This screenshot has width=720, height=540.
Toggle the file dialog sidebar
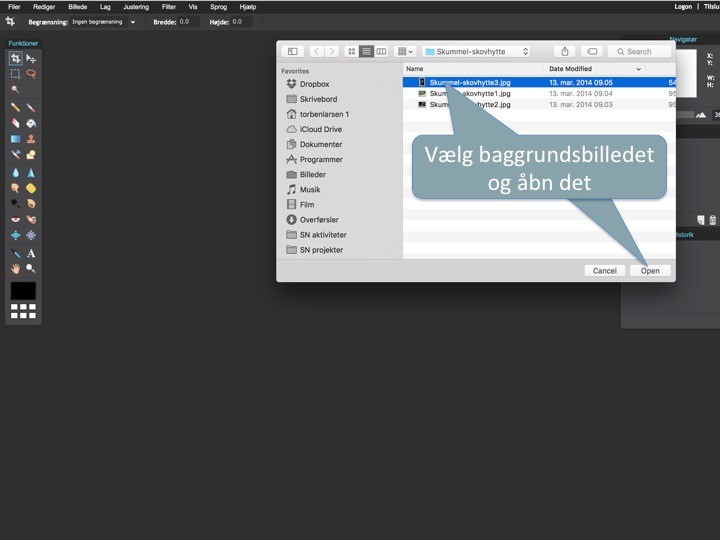tap(292, 51)
